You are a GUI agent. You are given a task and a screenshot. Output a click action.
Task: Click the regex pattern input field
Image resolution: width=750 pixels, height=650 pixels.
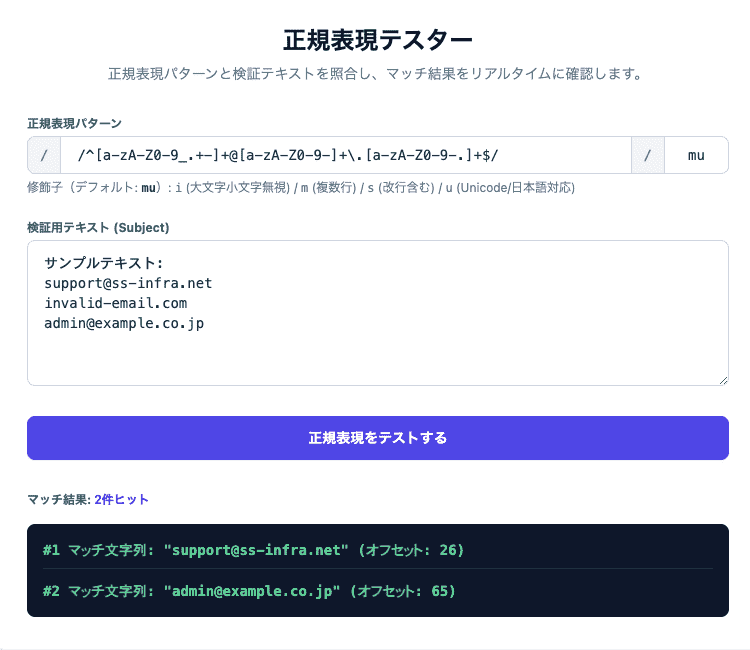(345, 155)
